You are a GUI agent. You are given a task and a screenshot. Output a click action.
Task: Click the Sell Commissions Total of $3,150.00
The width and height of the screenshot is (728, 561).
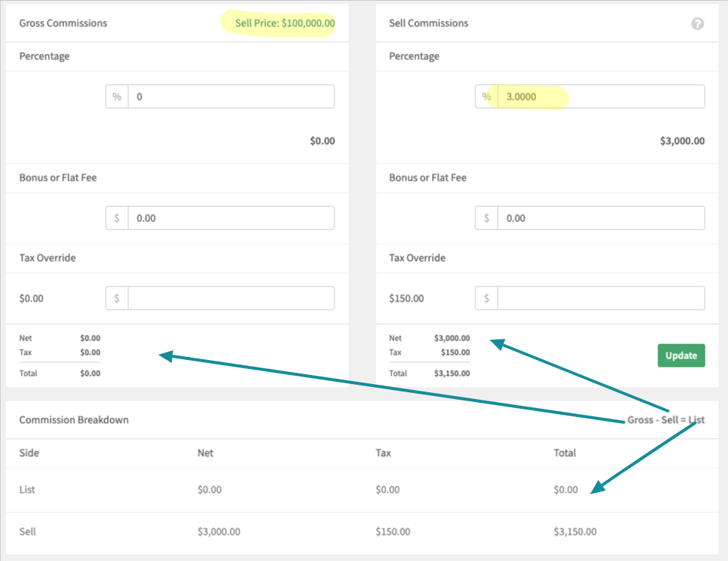452,373
